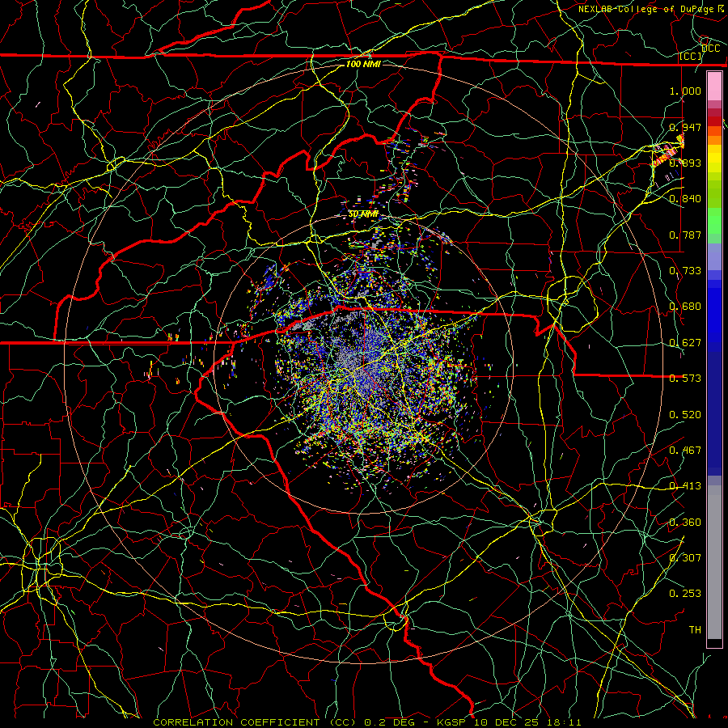Image resolution: width=728 pixels, height=728 pixels.
Task: Click the "100 NMI" range ring label
Action: tap(363, 64)
